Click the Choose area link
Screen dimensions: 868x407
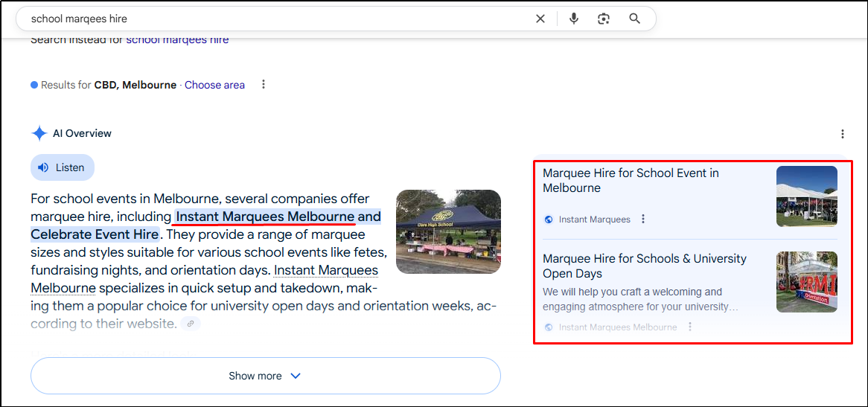pos(215,85)
